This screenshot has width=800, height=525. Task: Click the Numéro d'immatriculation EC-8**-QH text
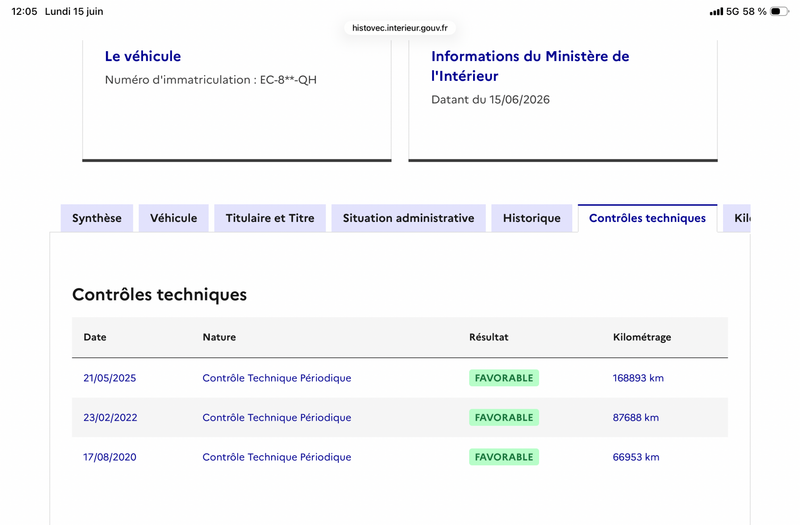211,80
